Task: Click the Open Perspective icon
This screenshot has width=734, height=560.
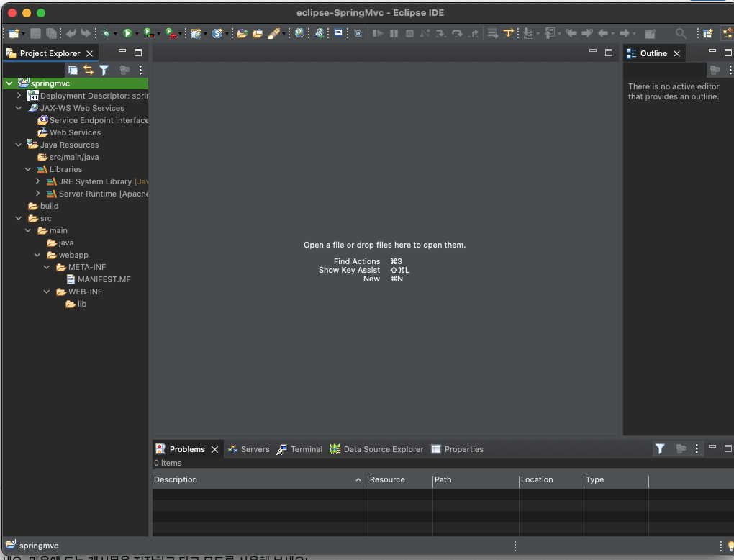Action: 707,33
